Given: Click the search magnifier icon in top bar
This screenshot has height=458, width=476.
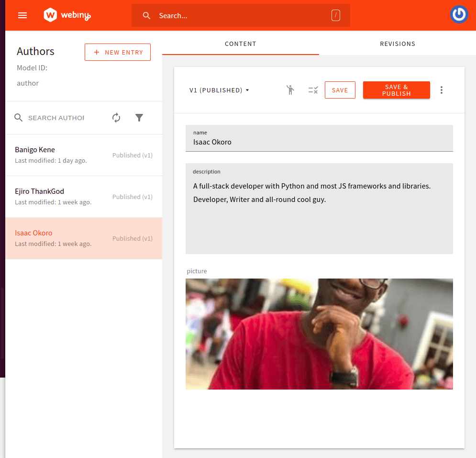Looking at the screenshot, I should 147,16.
